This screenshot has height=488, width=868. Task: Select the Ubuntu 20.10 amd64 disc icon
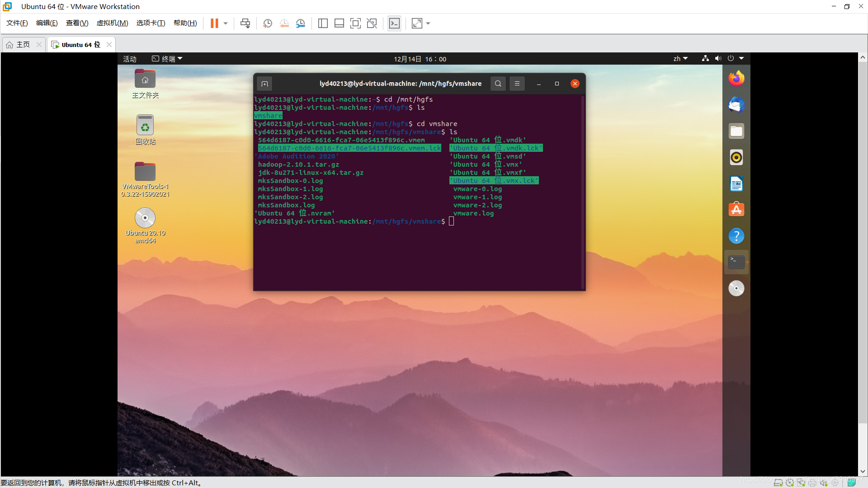coord(145,225)
